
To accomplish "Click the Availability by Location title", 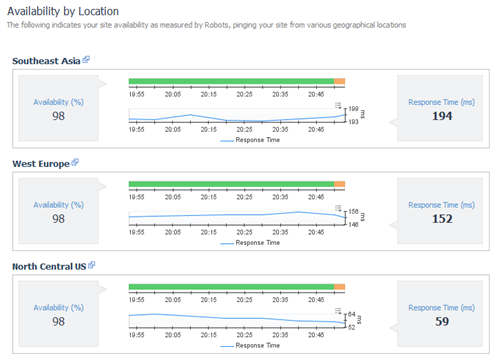I will pos(63,11).
